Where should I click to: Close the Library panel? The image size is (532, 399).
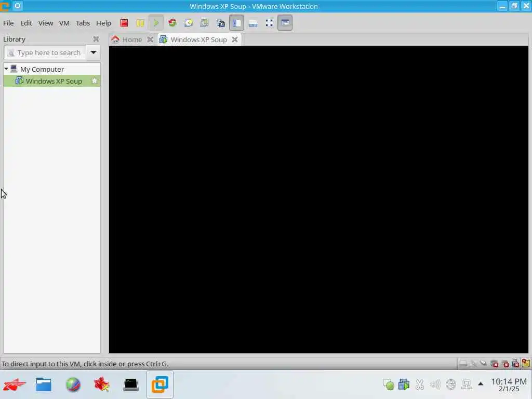(96, 39)
